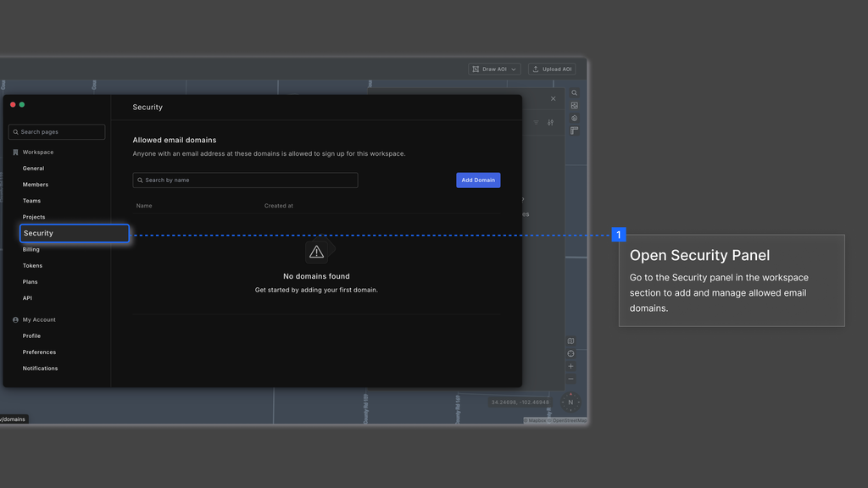The width and height of the screenshot is (868, 488).
Task: Open the Preferences page
Action: 39,352
